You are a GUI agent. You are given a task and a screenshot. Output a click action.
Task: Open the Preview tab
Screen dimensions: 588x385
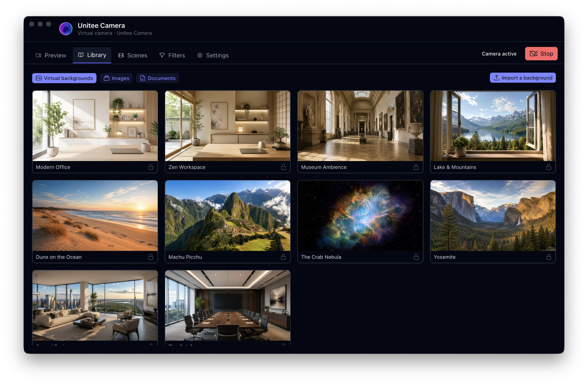click(51, 55)
